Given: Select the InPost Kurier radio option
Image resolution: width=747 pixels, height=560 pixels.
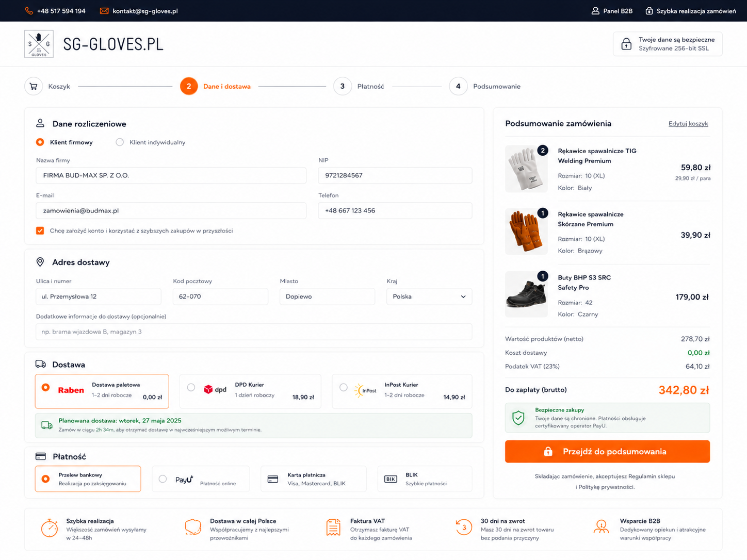Looking at the screenshot, I should pyautogui.click(x=344, y=387).
